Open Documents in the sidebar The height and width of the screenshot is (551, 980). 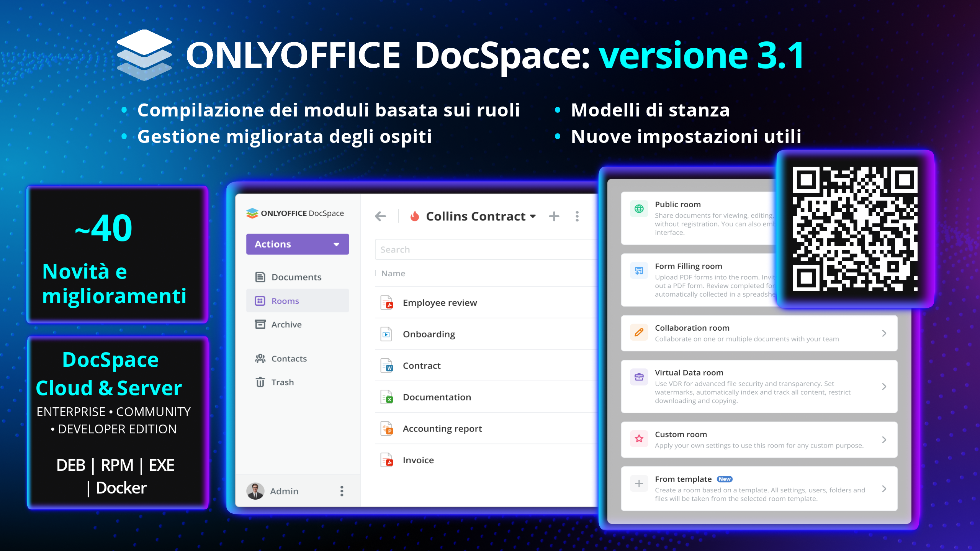tap(297, 277)
